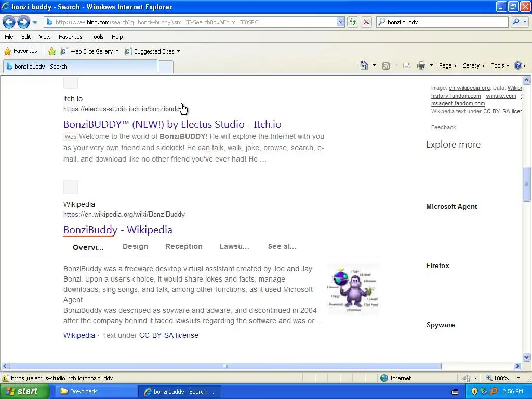Open the search provider dropdown arrow
Screen dimensions: 532x399
525,22
